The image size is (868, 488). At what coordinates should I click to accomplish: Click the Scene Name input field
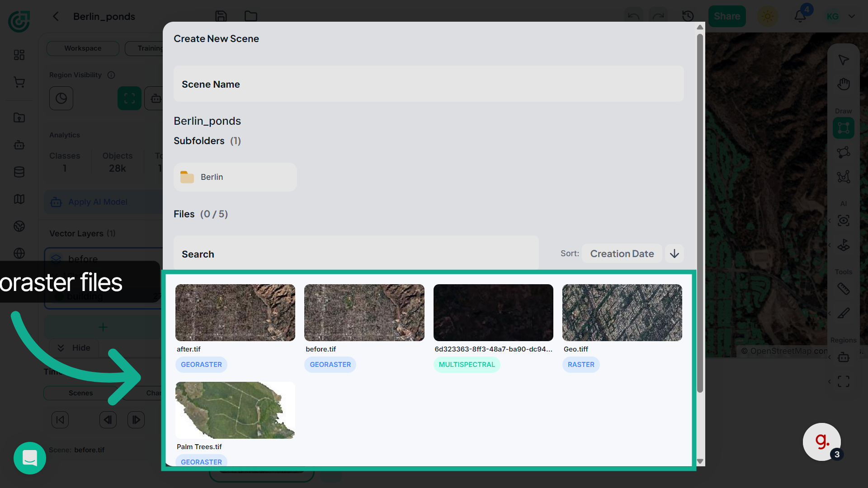429,84
